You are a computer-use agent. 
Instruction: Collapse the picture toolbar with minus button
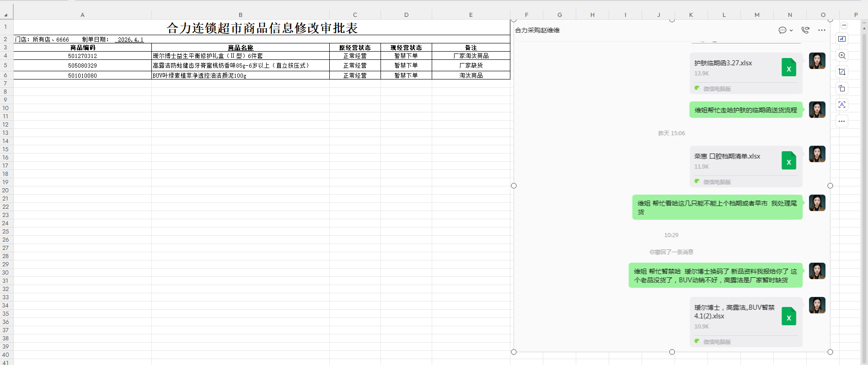point(844,26)
